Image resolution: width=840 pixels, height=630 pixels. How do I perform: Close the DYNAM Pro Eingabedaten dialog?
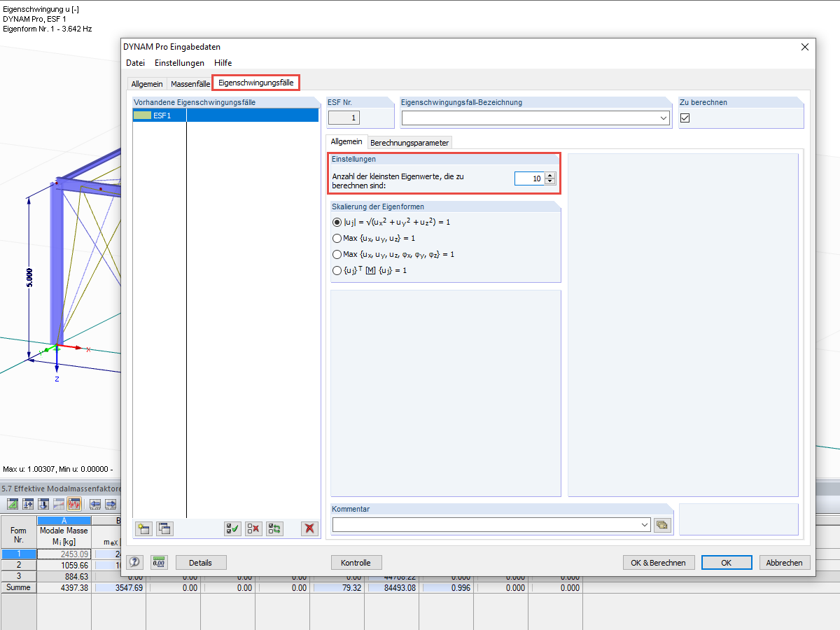804,47
